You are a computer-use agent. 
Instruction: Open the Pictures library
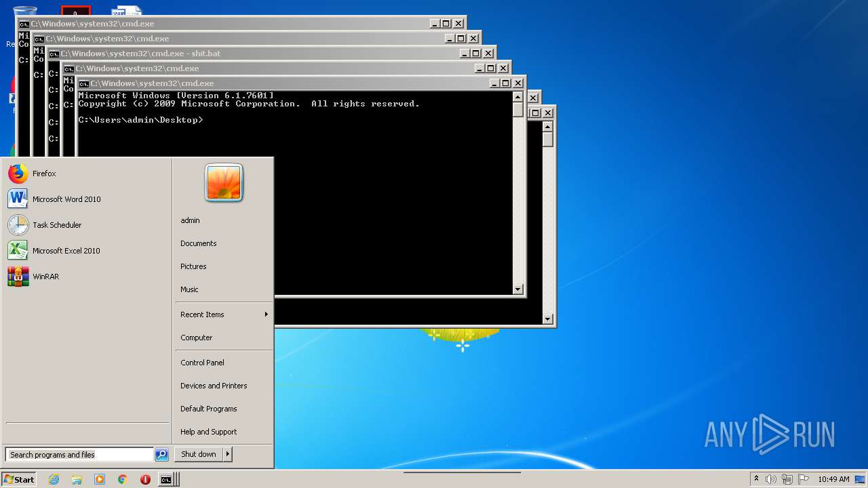pos(224,266)
